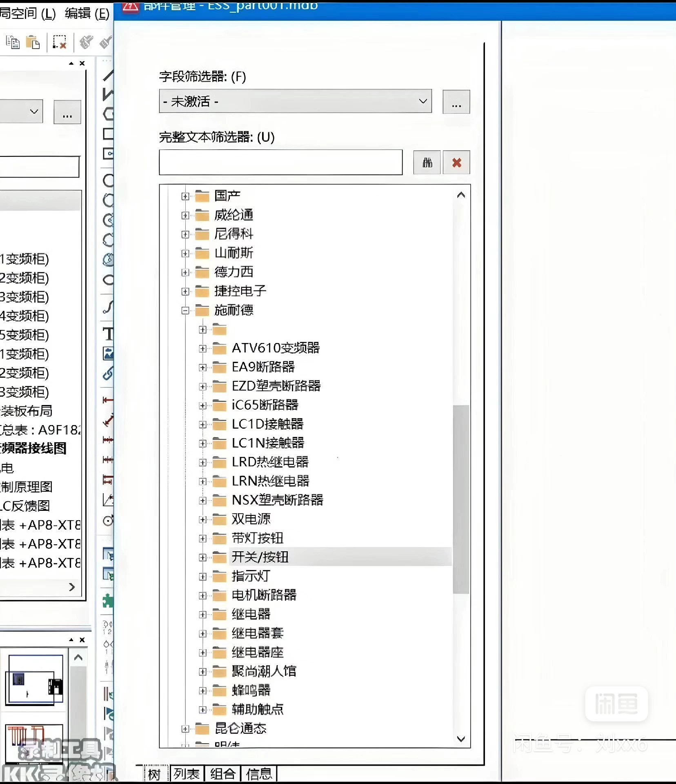
Task: Select the line drawing tool
Action: (x=108, y=75)
